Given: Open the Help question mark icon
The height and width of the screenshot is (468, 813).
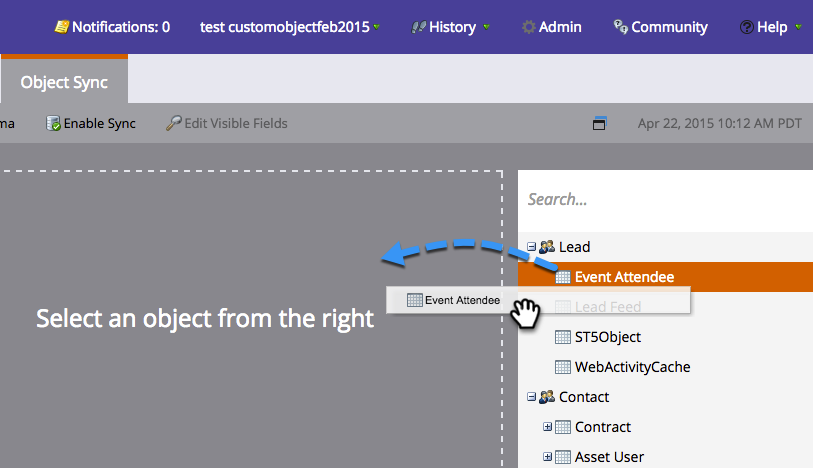Looking at the screenshot, I should click(747, 27).
